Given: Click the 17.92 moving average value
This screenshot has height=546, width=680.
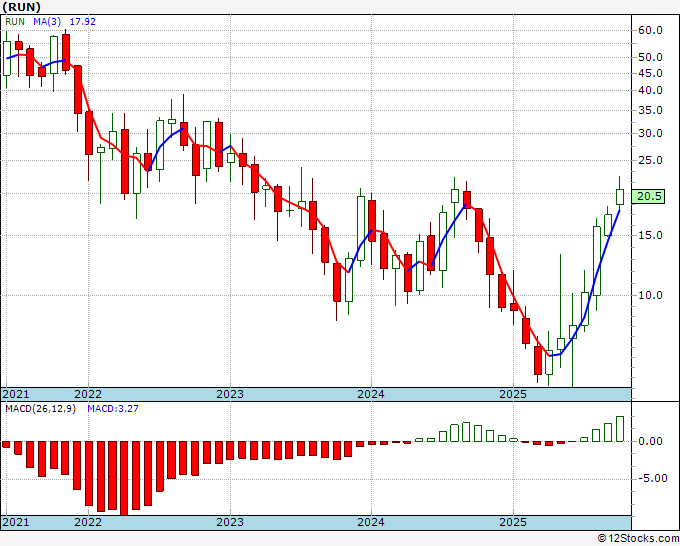Looking at the screenshot, I should [82, 22].
